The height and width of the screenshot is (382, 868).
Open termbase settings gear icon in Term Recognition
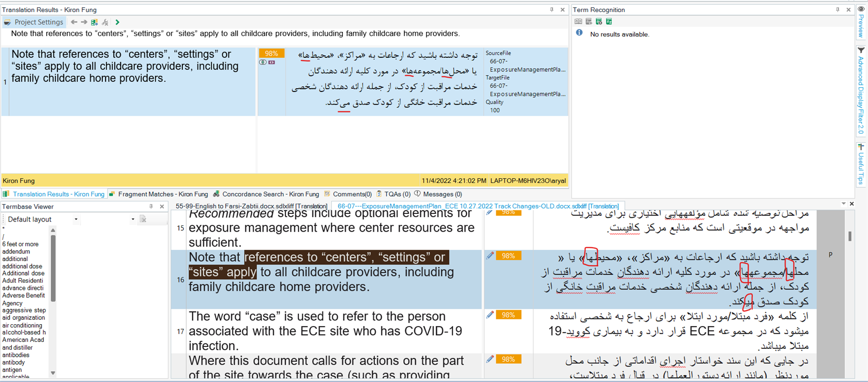point(599,22)
